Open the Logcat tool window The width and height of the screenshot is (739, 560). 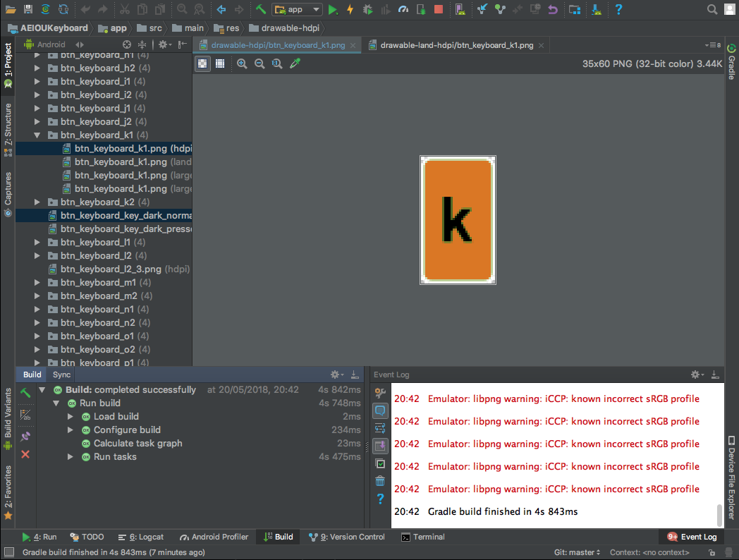tap(140, 537)
